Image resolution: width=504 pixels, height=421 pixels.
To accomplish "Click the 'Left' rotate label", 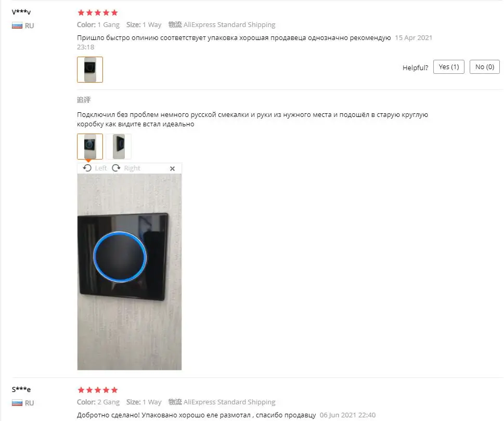I will pyautogui.click(x=100, y=168).
